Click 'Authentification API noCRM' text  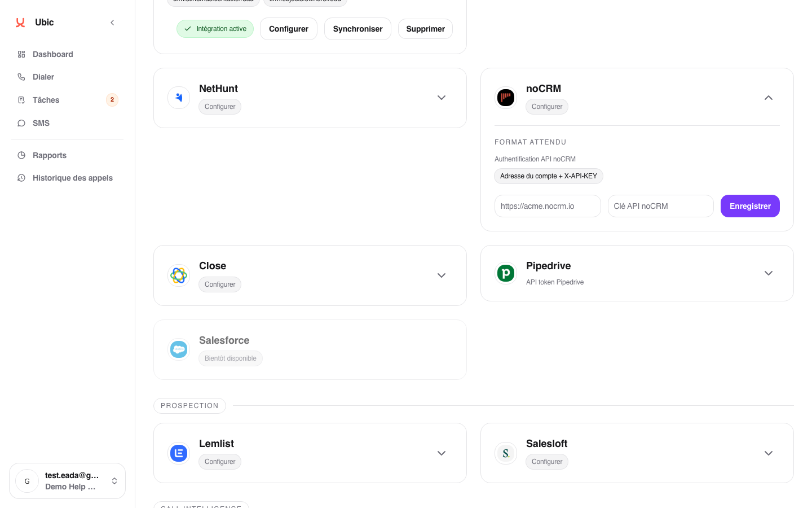point(535,159)
